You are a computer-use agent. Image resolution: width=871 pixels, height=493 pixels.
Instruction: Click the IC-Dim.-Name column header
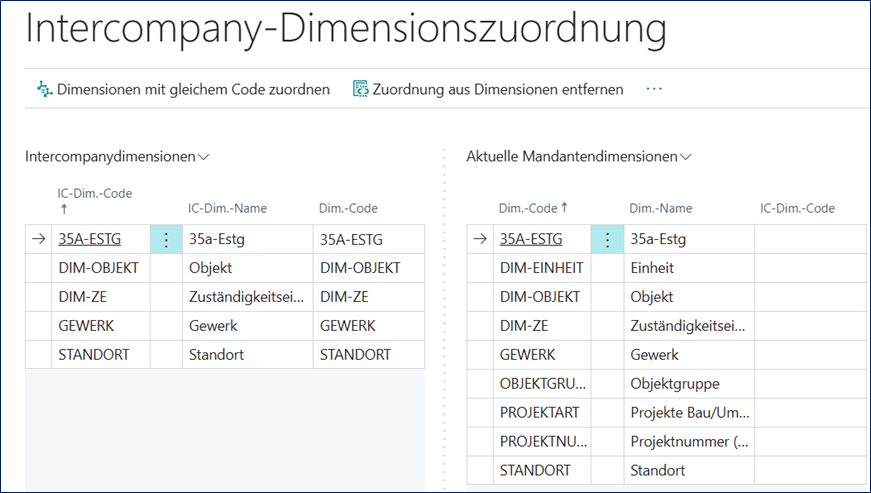tap(227, 208)
